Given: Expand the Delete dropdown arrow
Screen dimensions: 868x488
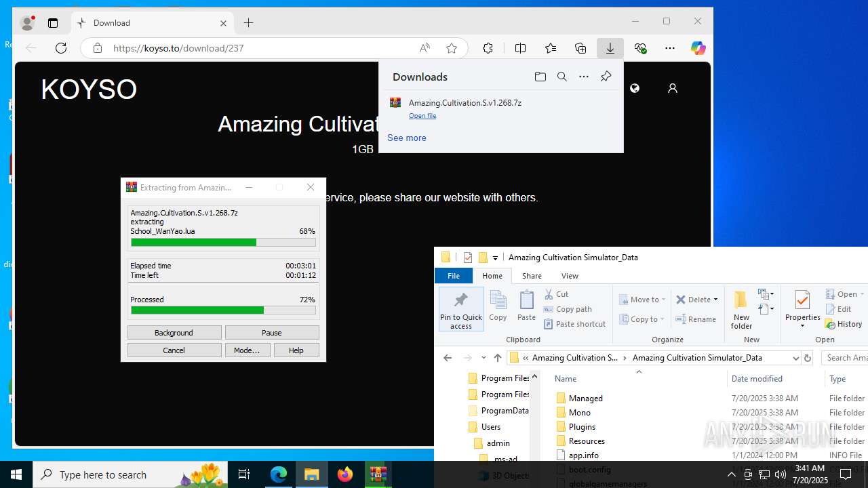Looking at the screenshot, I should click(x=717, y=300).
